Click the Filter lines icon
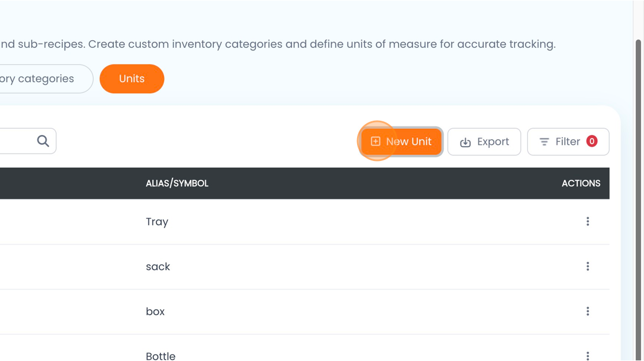This screenshot has height=361, width=644. [544, 141]
